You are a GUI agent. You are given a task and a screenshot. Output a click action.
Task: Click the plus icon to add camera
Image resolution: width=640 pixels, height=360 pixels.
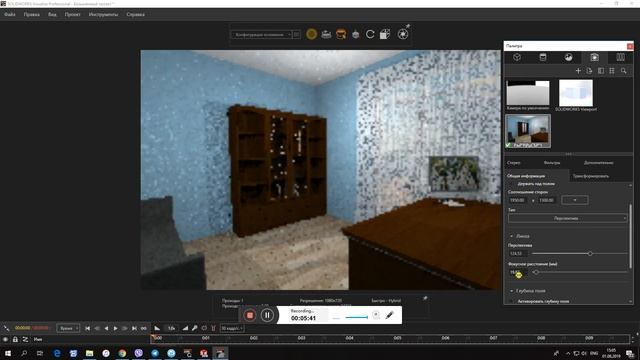578,71
